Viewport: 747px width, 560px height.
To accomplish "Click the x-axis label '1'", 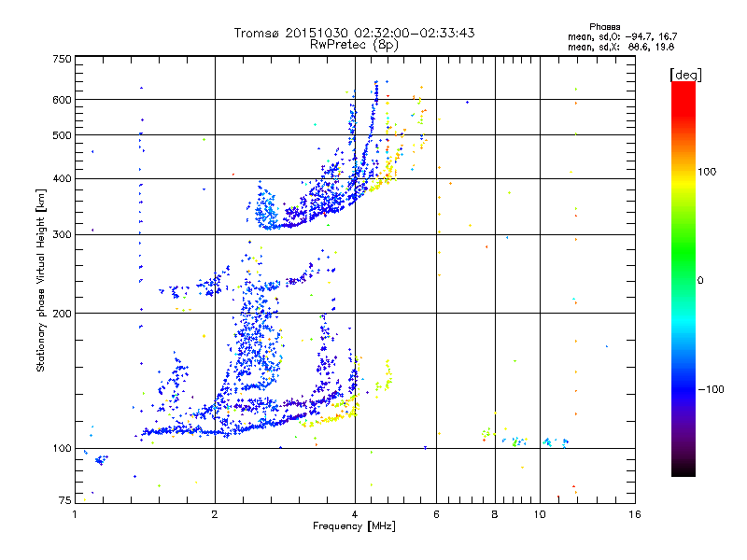I will coord(75,514).
